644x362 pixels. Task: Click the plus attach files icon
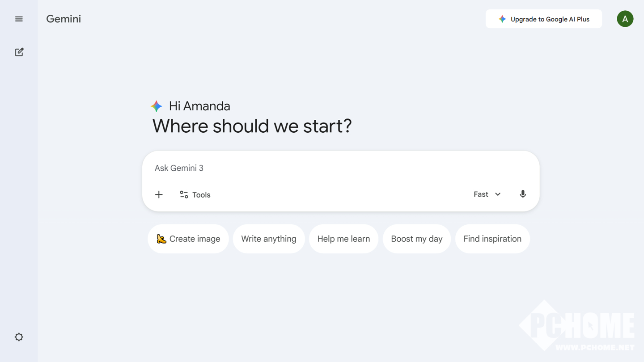[x=159, y=194]
